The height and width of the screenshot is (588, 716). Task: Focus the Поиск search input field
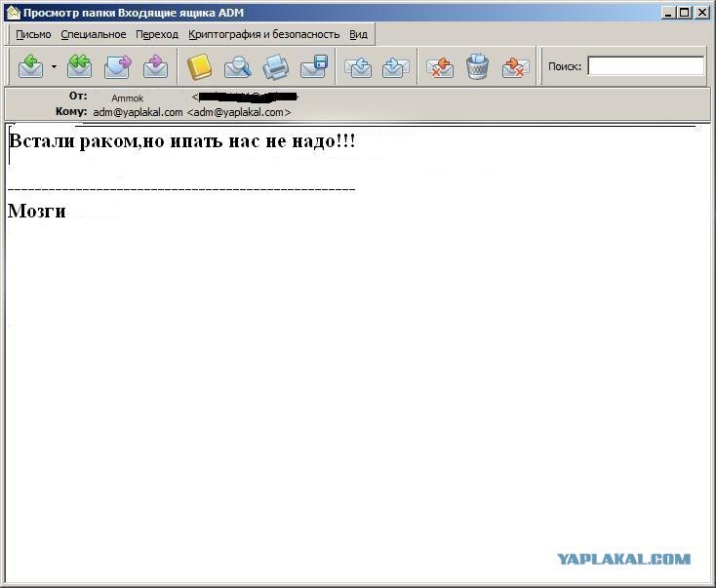click(x=646, y=66)
